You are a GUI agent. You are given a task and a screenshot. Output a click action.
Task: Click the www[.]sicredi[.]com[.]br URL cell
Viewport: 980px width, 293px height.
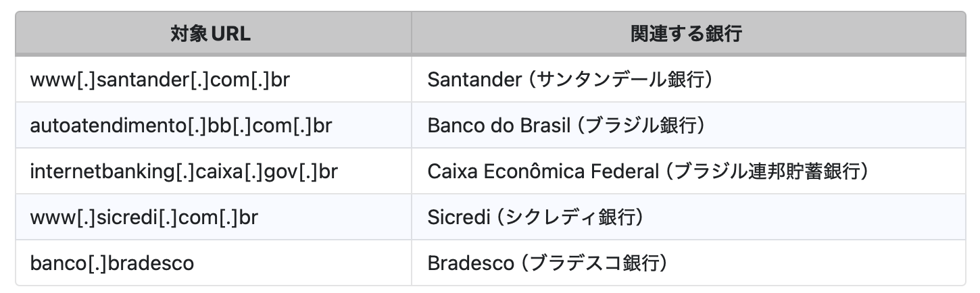(x=145, y=217)
